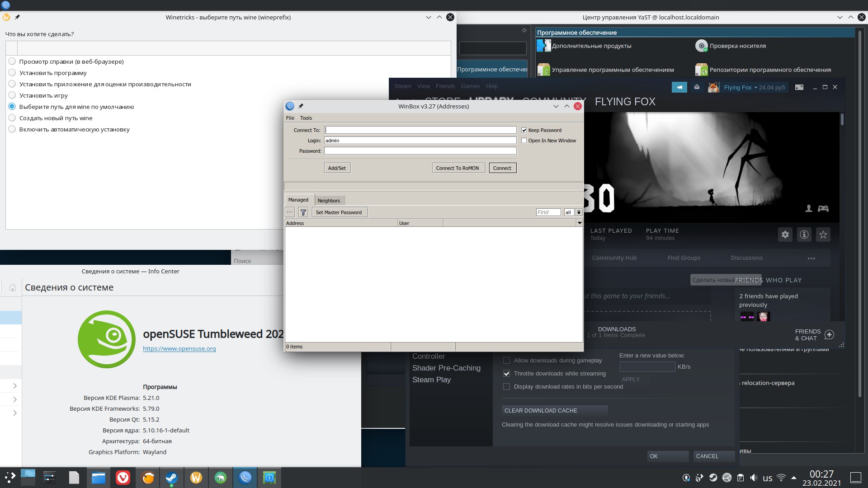Click the Steam library vertical scrollbar

pos(842,120)
